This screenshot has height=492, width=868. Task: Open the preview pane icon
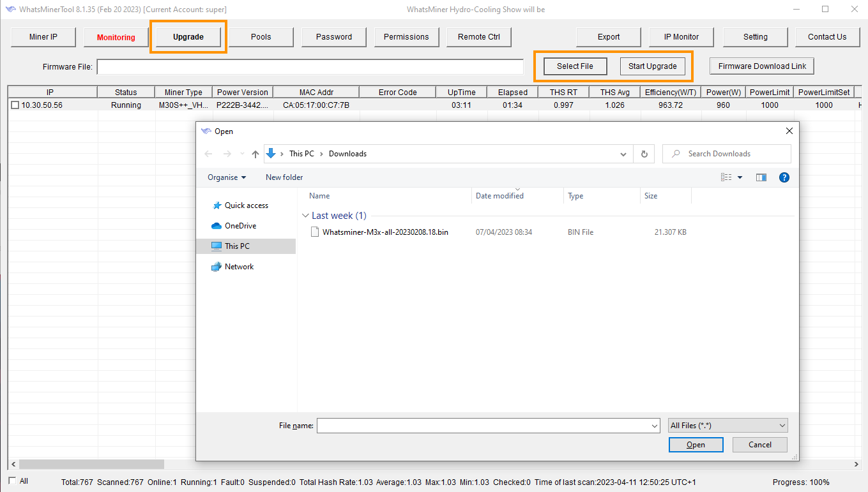(x=761, y=177)
